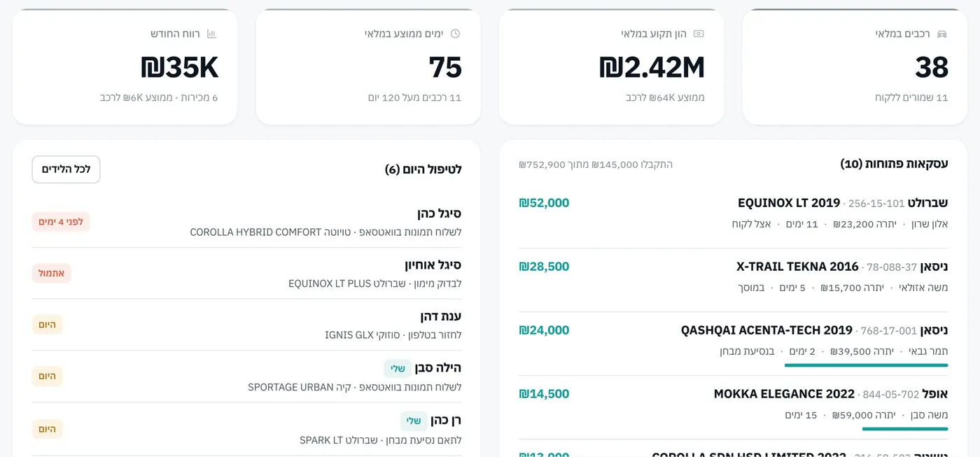Click the אתמול badge on Equinox lead

pyautogui.click(x=52, y=273)
